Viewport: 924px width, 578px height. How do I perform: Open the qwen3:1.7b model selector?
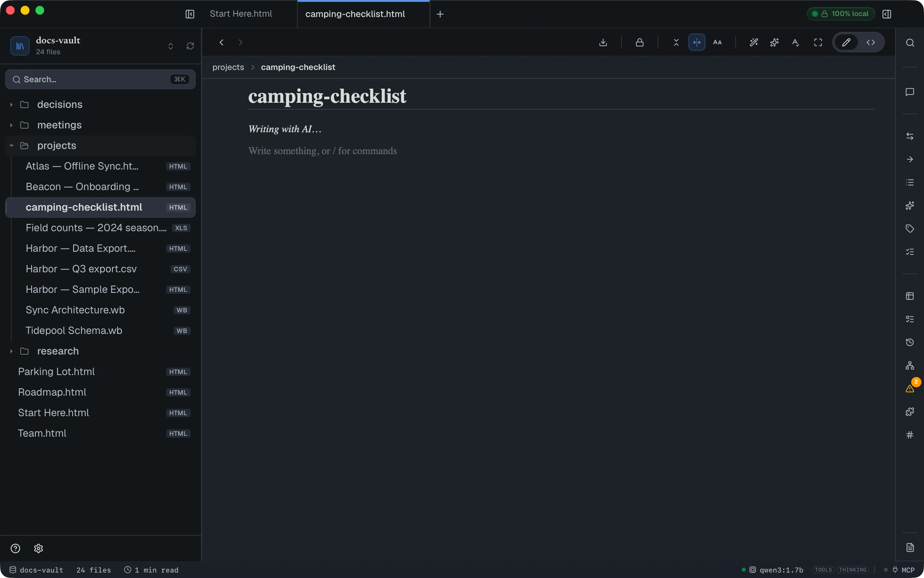coord(776,570)
